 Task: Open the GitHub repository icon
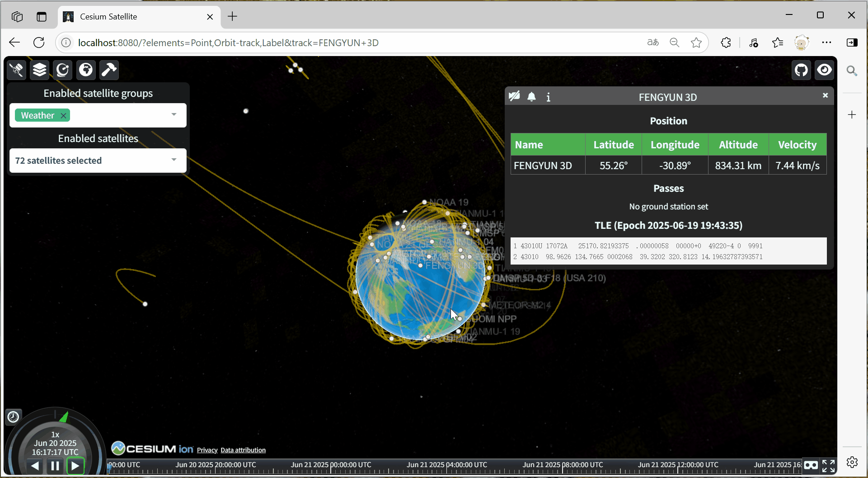[801, 70]
